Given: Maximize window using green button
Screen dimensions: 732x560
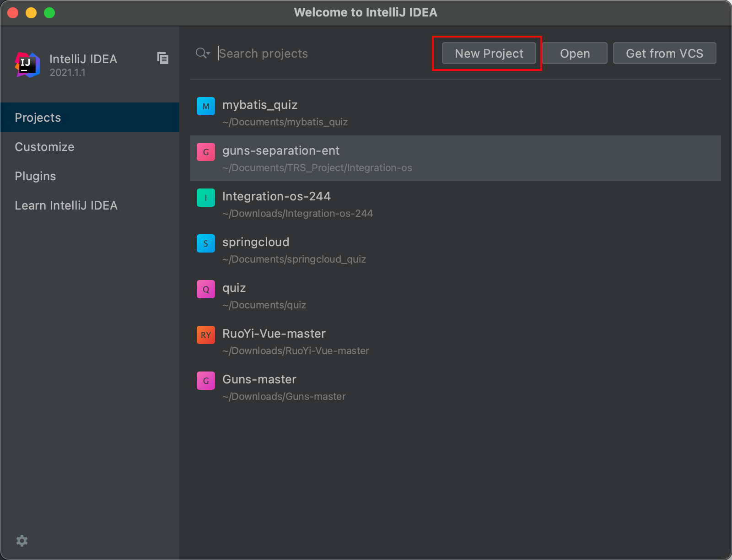Looking at the screenshot, I should click(49, 13).
